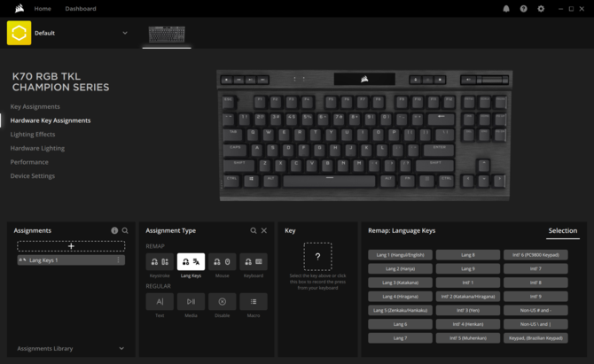Click the spacebar on keyboard image
Viewport: 594px width, 364px height.
coord(330,181)
